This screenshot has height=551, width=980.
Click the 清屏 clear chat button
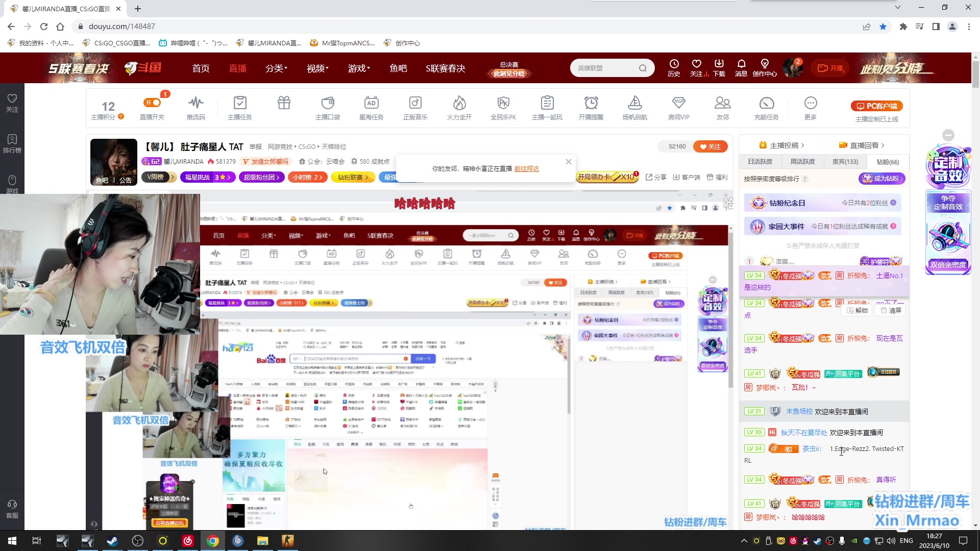coord(891,310)
